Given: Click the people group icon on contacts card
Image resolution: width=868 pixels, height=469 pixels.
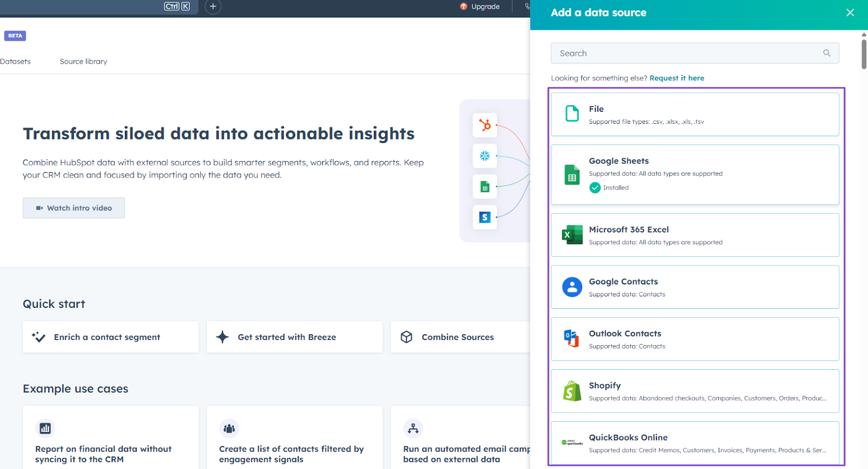Looking at the screenshot, I should click(229, 428).
